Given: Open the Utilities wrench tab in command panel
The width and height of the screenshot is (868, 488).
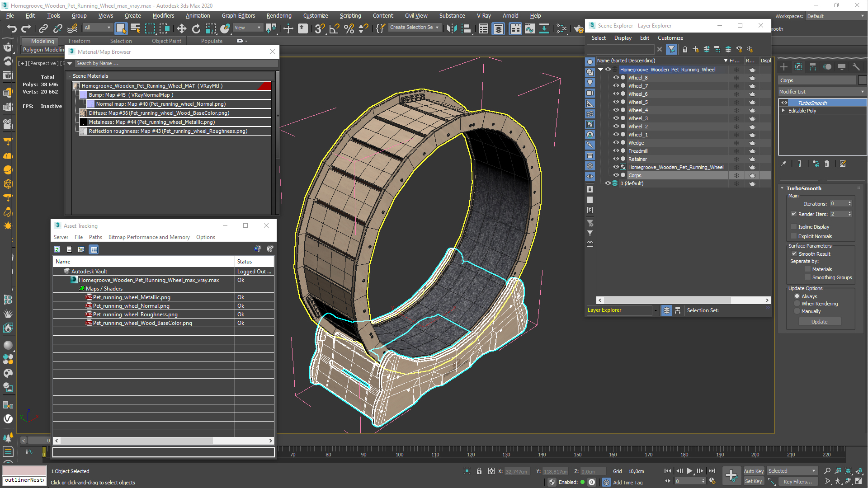Looking at the screenshot, I should [856, 67].
